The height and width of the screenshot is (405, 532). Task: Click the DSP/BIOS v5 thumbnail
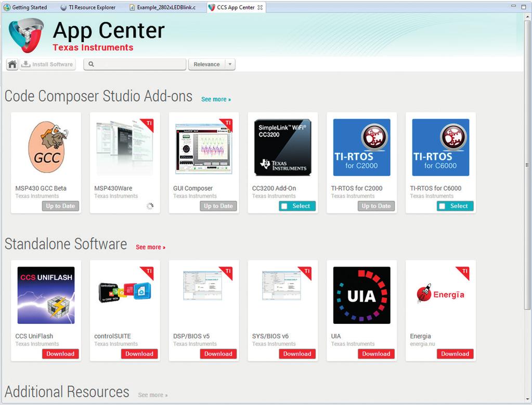point(203,285)
